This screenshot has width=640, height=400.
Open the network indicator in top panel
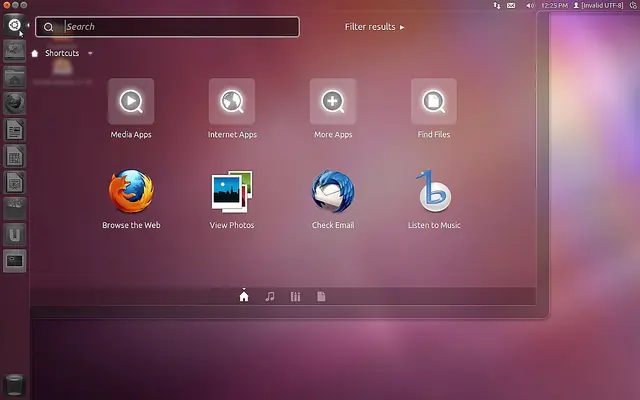point(496,5)
